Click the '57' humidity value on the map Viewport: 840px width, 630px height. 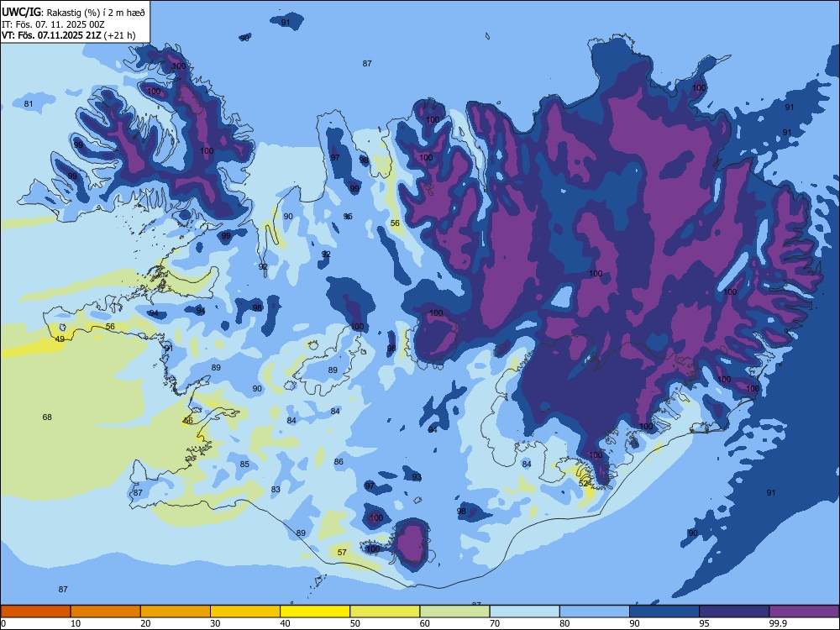(342, 553)
